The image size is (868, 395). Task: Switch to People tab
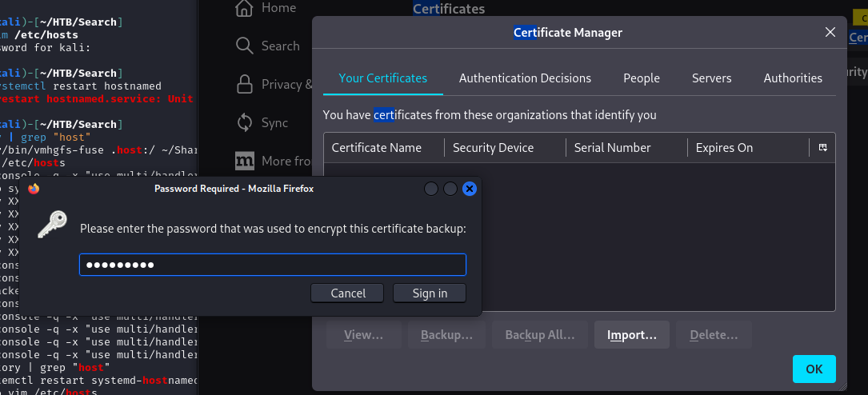click(641, 78)
